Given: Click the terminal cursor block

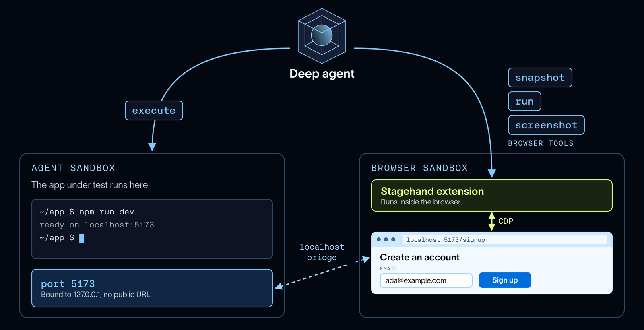Looking at the screenshot, I should [82, 238].
